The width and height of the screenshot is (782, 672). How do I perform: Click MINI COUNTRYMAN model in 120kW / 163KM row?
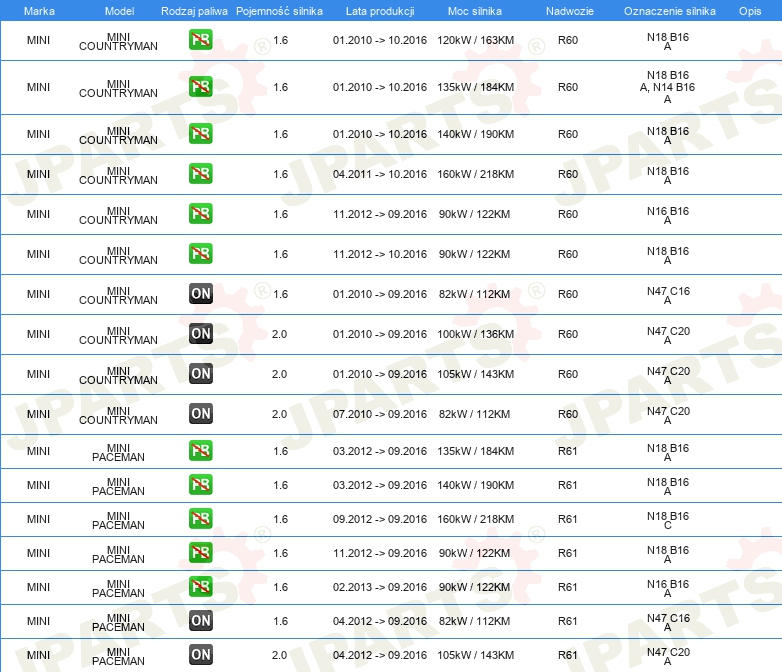(x=118, y=41)
